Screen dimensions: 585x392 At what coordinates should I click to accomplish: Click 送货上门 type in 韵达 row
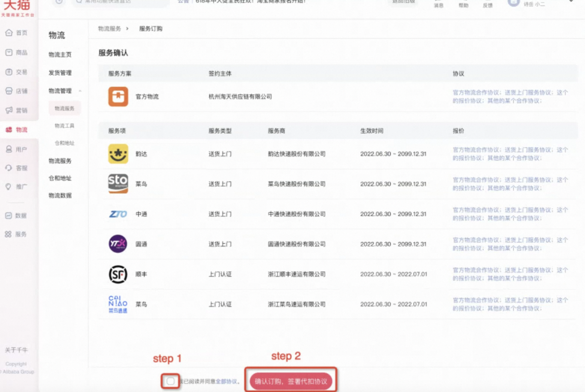tap(220, 154)
